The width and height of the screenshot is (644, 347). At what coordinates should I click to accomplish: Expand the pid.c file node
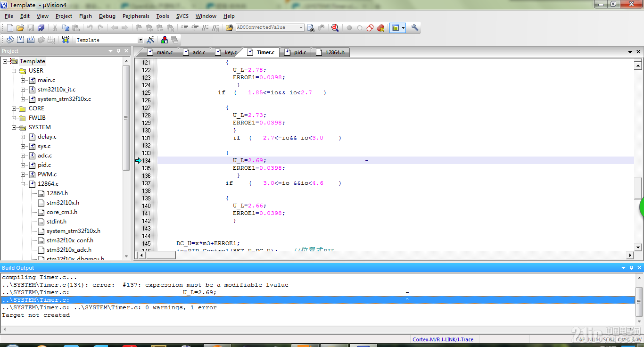23,165
